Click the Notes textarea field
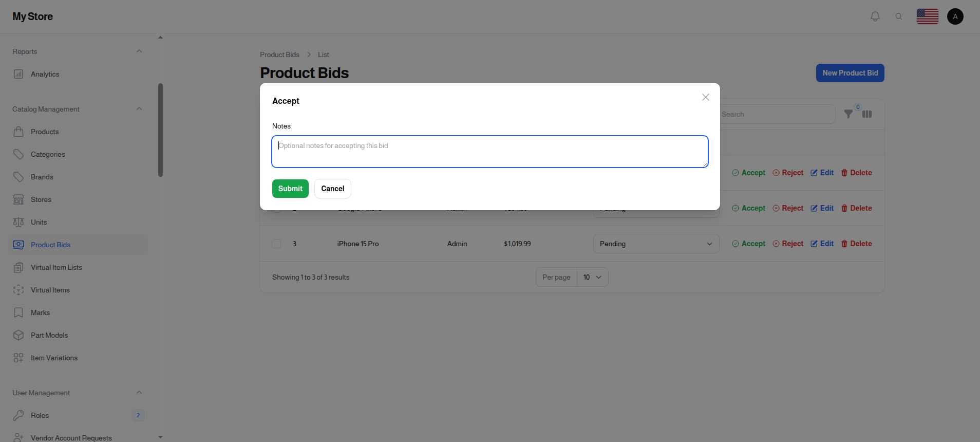 [489, 152]
